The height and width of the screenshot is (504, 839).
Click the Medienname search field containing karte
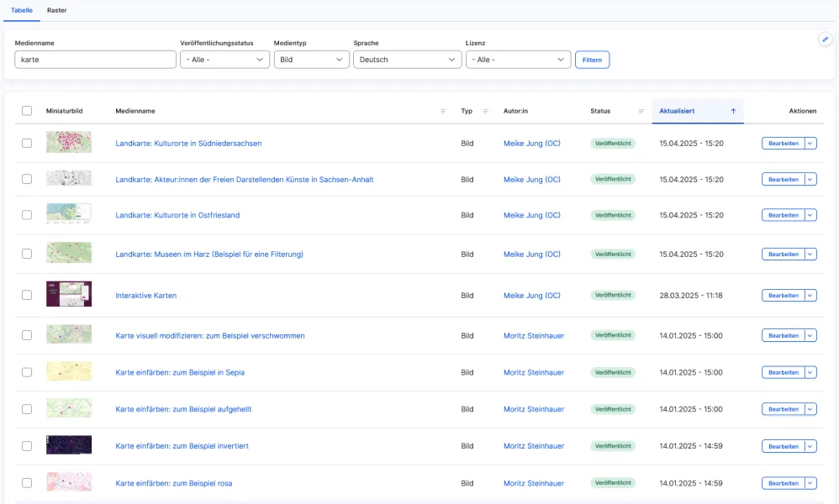click(x=95, y=60)
